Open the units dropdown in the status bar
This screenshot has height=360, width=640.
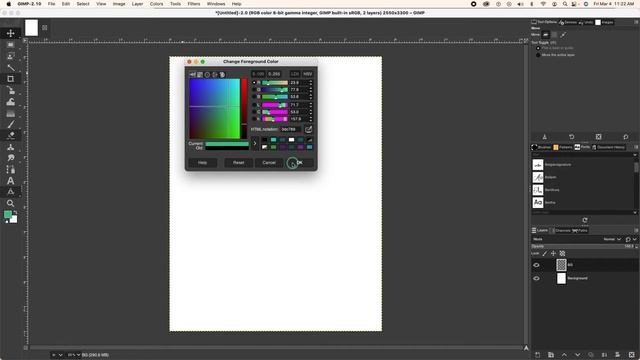57,355
